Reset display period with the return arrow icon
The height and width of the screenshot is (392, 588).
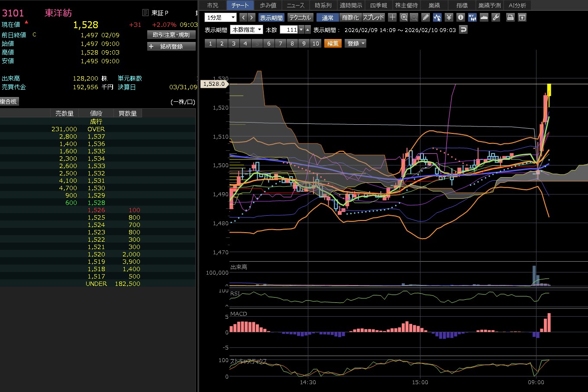point(463,29)
